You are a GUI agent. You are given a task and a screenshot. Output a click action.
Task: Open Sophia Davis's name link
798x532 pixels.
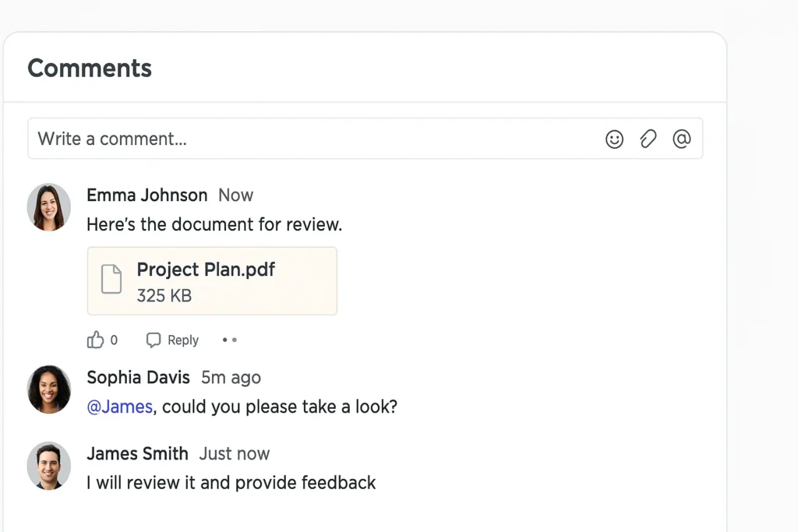[138, 378]
